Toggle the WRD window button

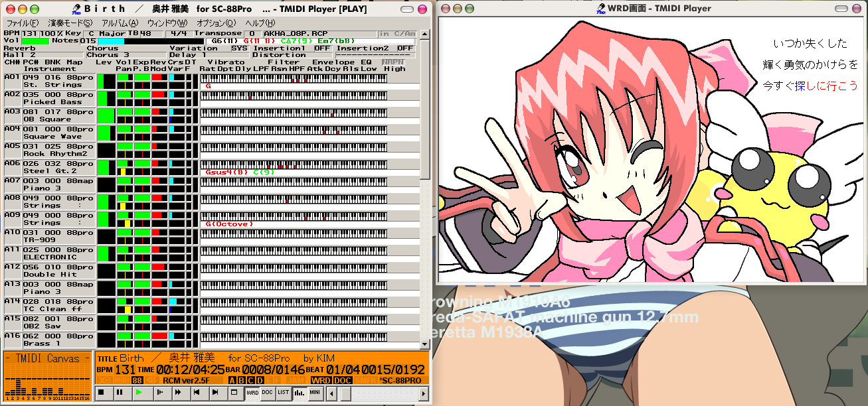click(252, 393)
